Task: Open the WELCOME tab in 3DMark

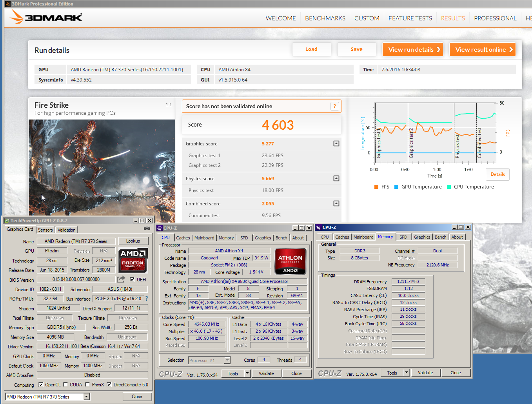Action: [281, 18]
